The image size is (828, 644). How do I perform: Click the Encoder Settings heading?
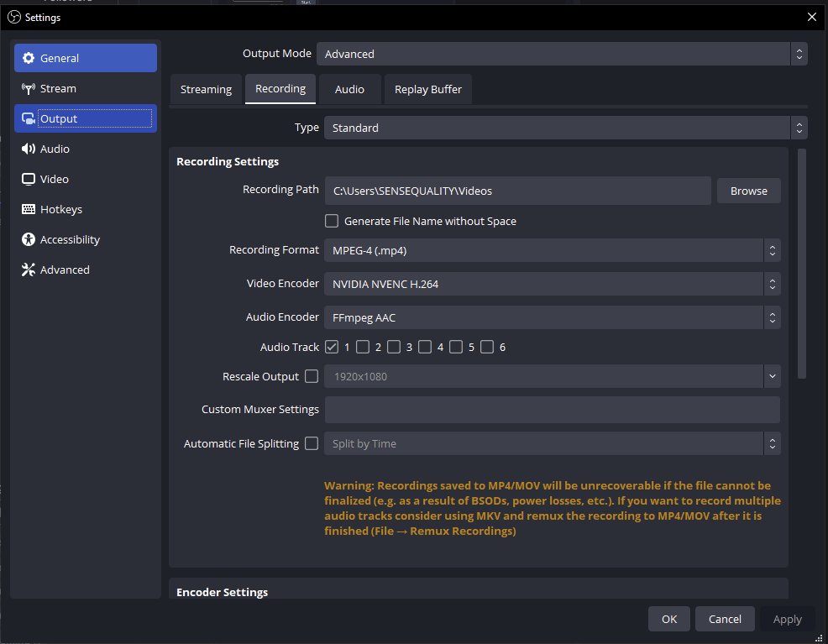(222, 592)
